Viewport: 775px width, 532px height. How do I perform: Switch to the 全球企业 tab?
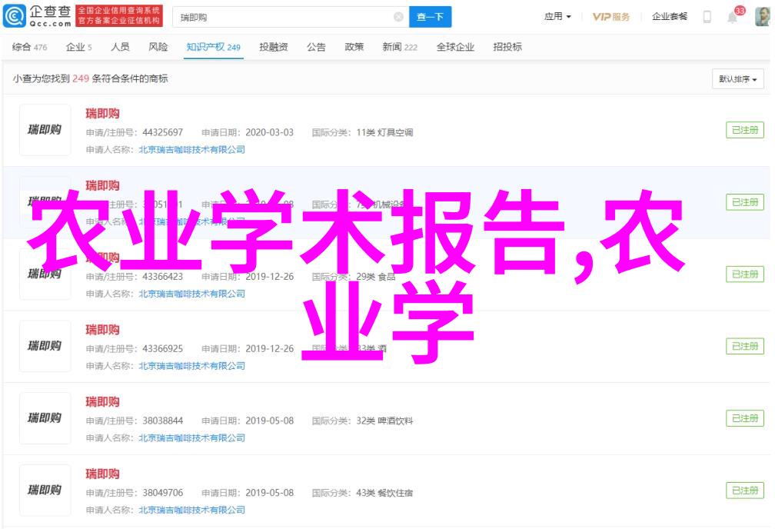point(455,47)
